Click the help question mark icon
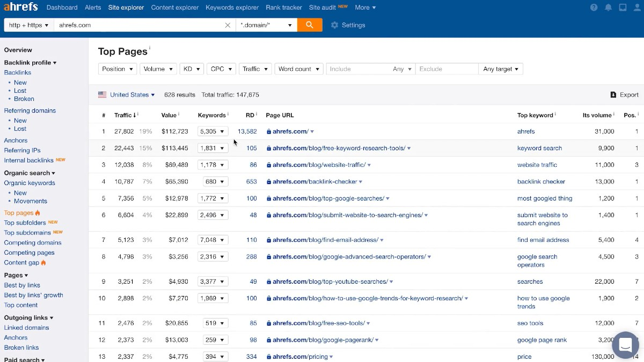 [594, 8]
